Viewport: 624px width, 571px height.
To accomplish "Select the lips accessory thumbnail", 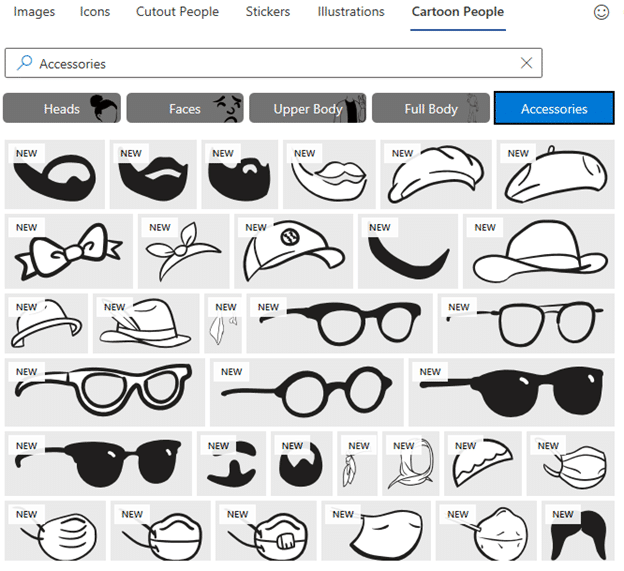I will click(x=330, y=174).
